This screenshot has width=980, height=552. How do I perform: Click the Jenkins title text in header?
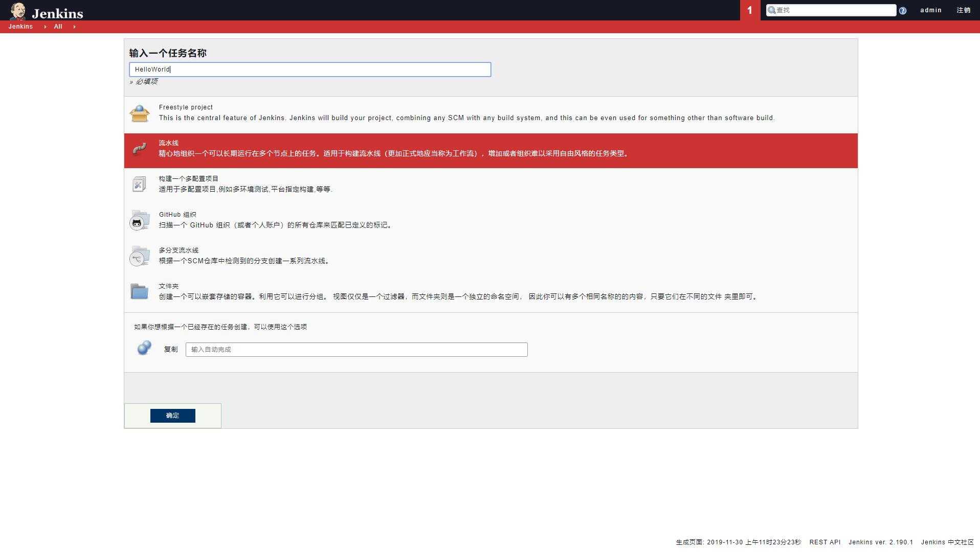tap(57, 13)
